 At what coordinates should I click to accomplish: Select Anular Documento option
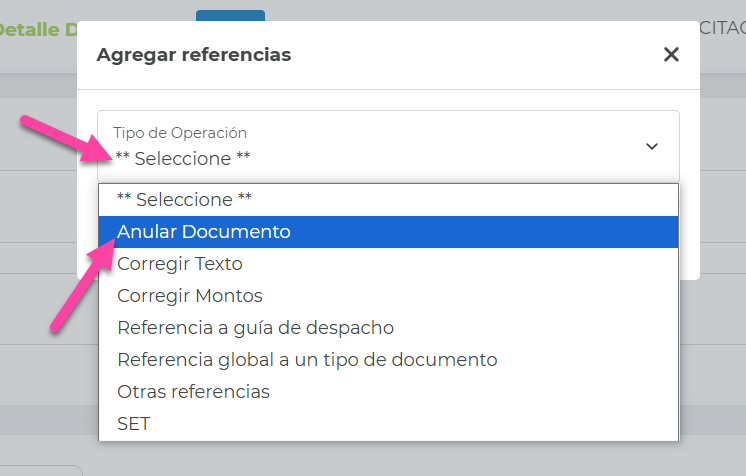[204, 232]
